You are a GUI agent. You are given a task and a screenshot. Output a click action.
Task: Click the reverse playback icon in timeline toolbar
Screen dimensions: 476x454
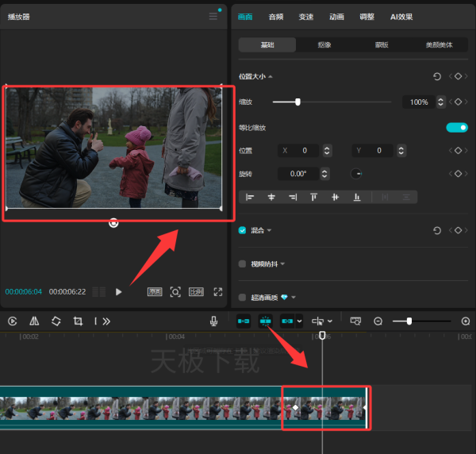(x=12, y=321)
